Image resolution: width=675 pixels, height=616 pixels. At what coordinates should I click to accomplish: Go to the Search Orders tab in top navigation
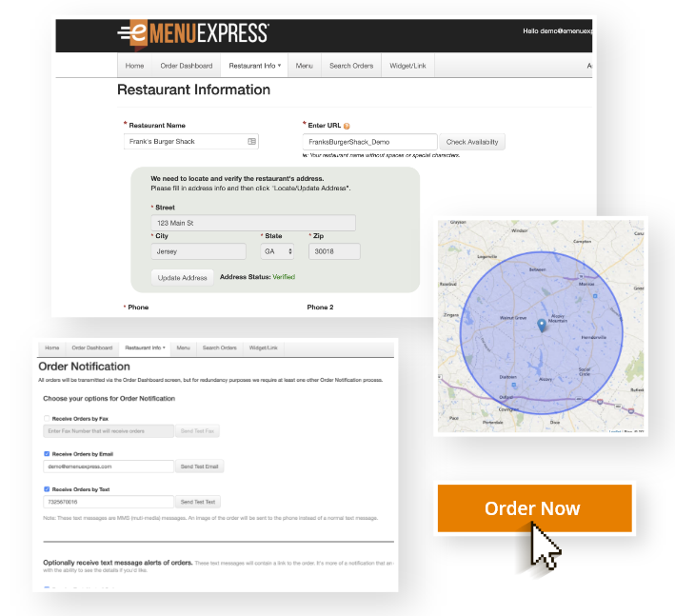click(x=350, y=66)
